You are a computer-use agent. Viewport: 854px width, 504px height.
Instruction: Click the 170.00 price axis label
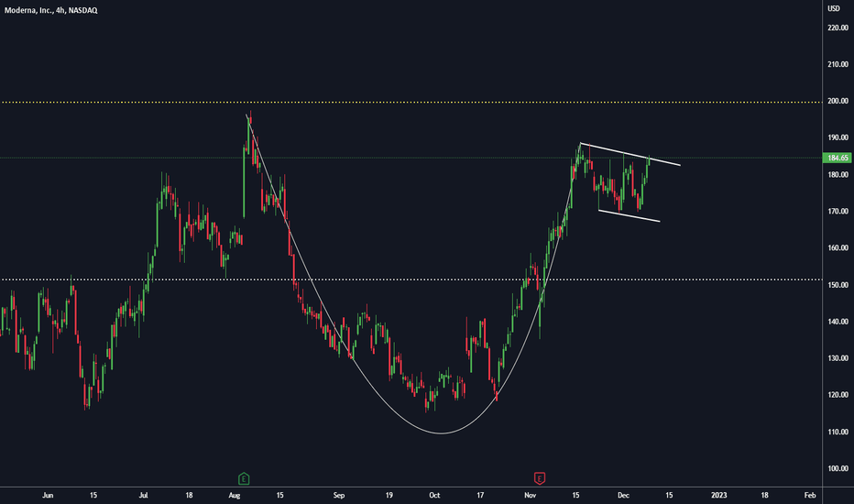point(838,212)
